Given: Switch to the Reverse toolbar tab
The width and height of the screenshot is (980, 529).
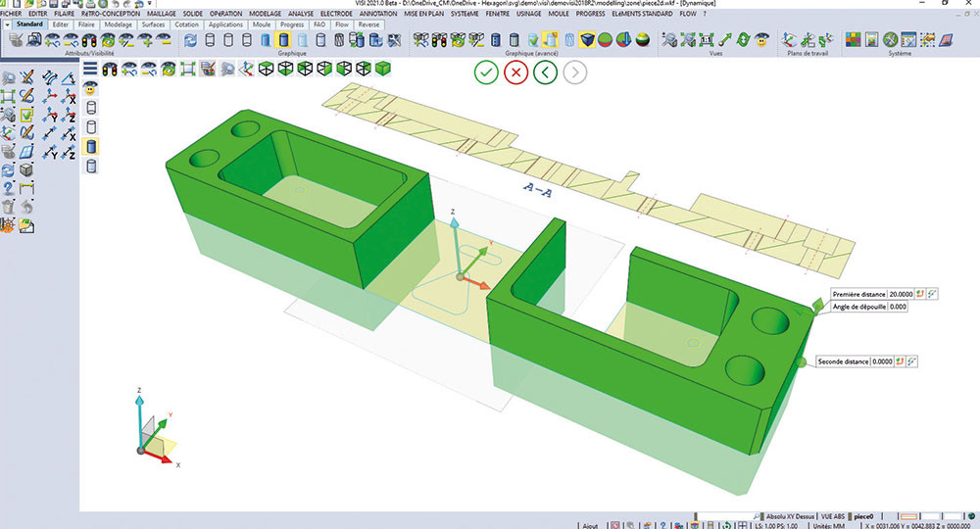Looking at the screenshot, I should click(368, 24).
